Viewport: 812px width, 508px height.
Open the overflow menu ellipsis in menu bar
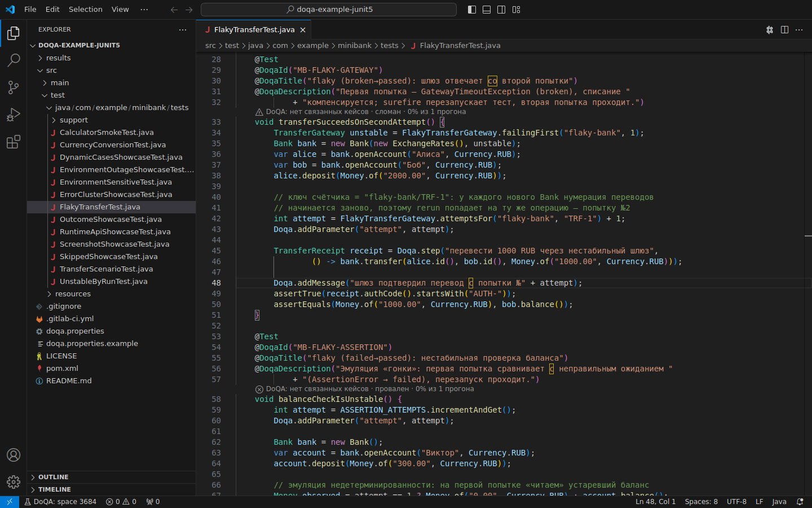tap(144, 10)
